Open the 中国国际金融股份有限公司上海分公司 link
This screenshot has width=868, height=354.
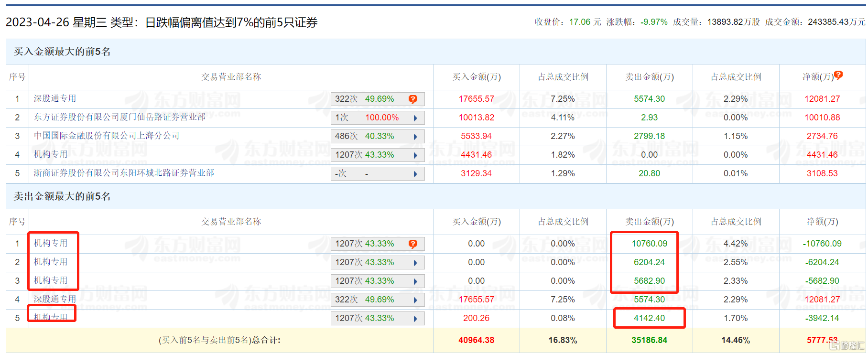click(x=107, y=136)
